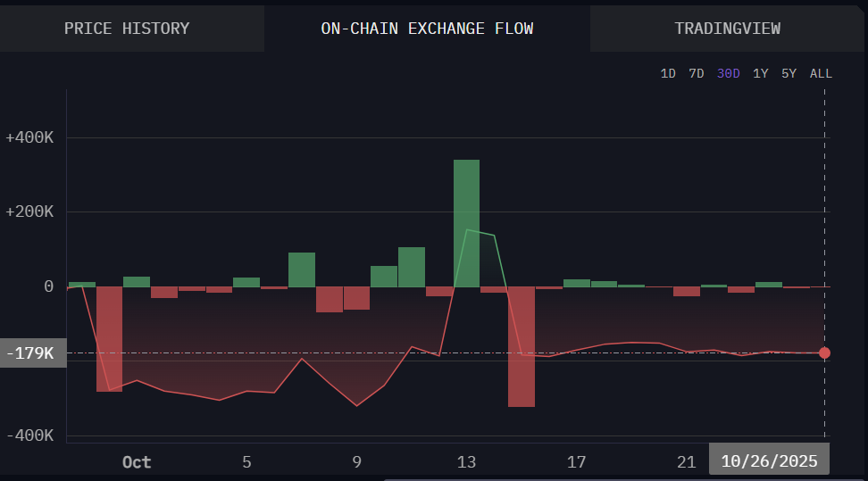Click the 10/26/2025 date label
This screenshot has width=868, height=481.
click(769, 461)
